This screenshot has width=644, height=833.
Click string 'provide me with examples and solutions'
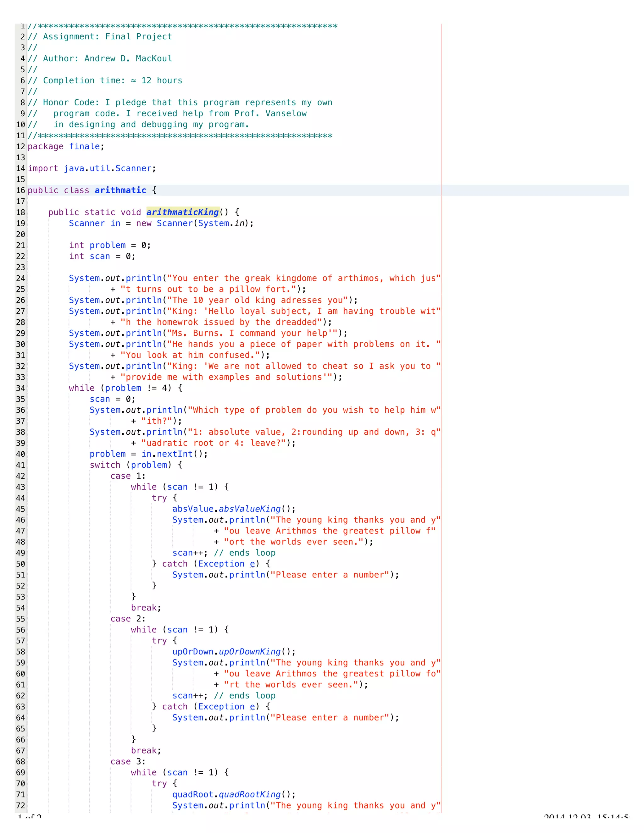[x=227, y=377]
